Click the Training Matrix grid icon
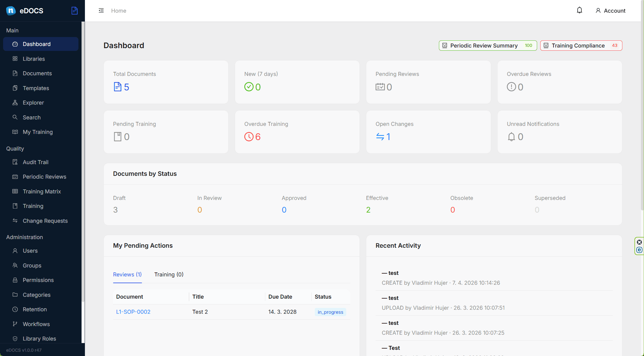Viewport: 644px width, 356px height. (15, 191)
